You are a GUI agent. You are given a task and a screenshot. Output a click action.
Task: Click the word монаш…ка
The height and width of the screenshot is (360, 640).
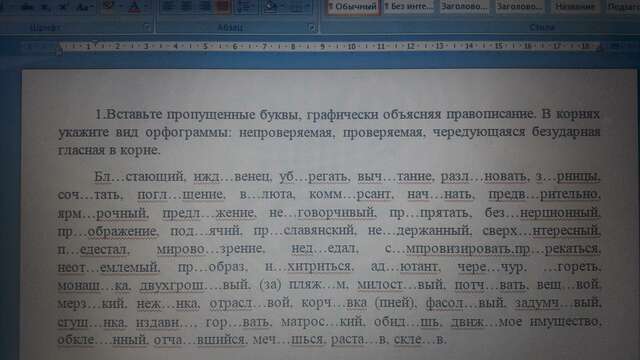click(x=94, y=285)
